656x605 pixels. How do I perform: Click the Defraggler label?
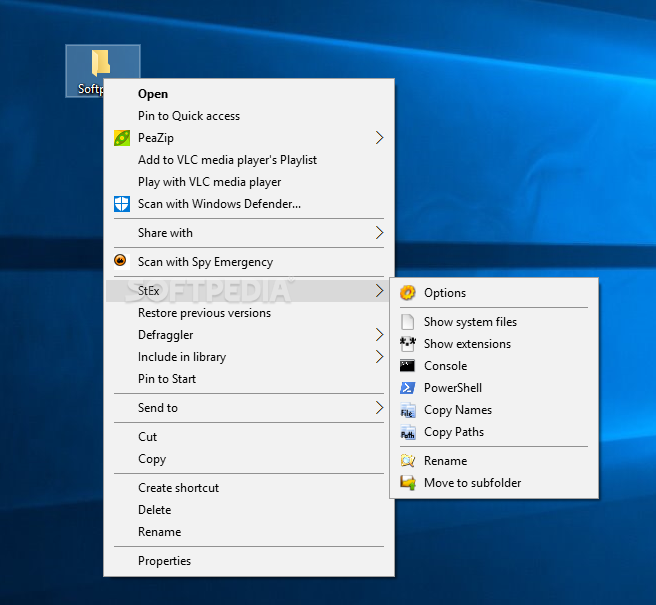[166, 335]
